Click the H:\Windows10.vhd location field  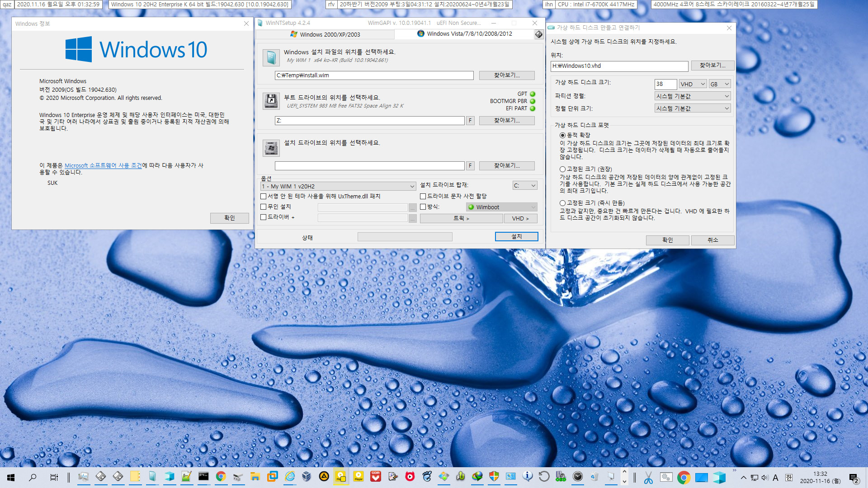point(619,66)
